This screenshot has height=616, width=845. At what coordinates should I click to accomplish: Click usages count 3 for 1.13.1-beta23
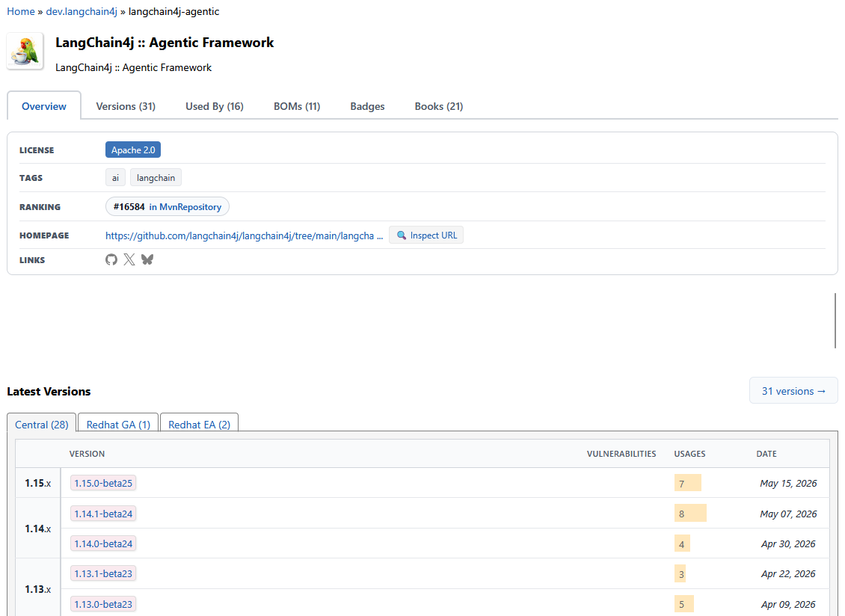point(680,573)
